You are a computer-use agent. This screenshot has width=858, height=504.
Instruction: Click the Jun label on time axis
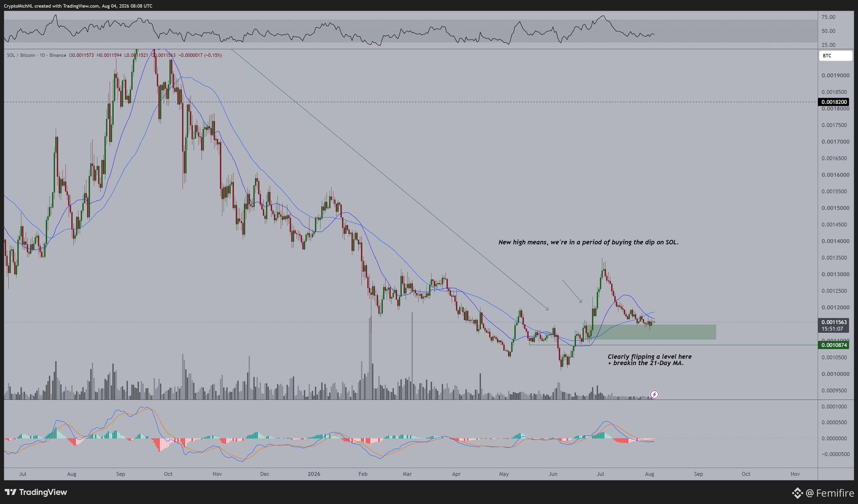point(553,474)
